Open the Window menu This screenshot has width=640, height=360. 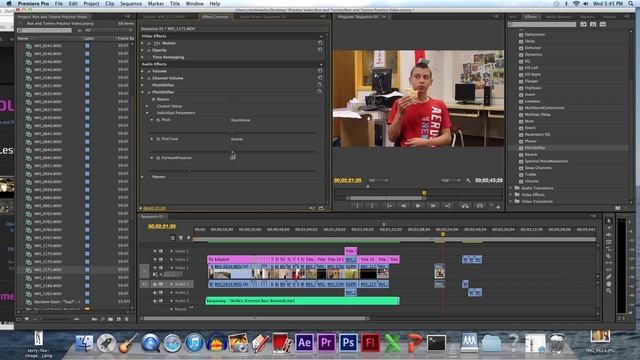(x=195, y=4)
